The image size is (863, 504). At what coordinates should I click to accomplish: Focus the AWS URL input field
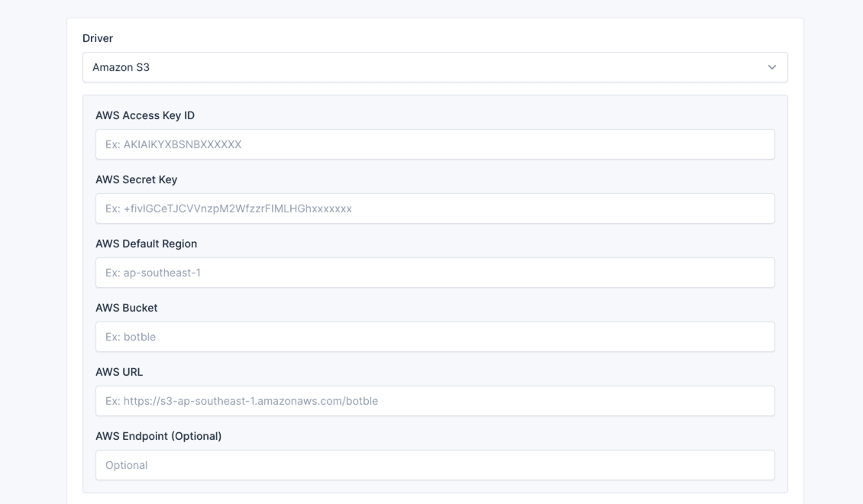435,401
